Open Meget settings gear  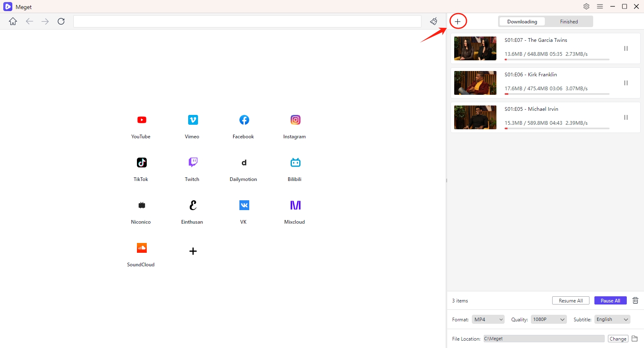(x=587, y=7)
